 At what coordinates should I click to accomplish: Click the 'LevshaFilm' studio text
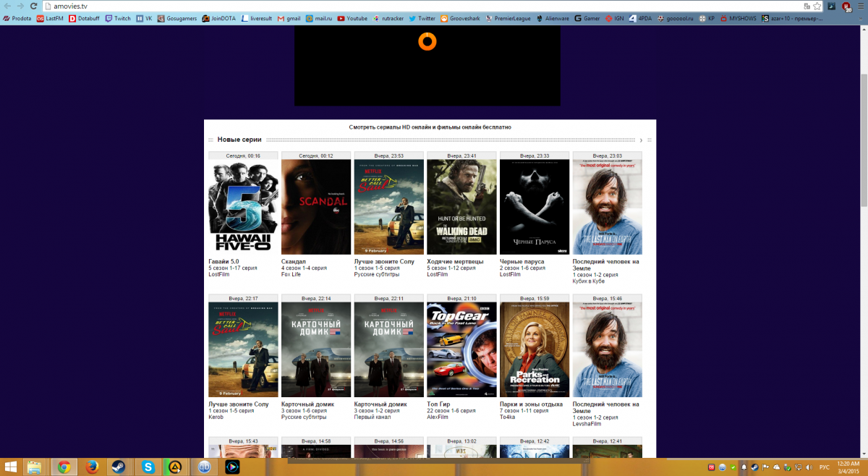click(x=587, y=423)
